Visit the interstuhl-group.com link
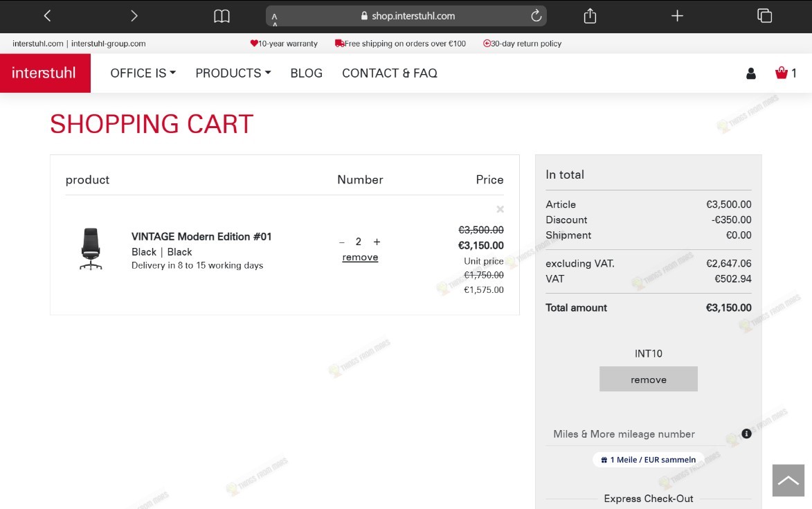The width and height of the screenshot is (812, 509). pyautogui.click(x=108, y=44)
